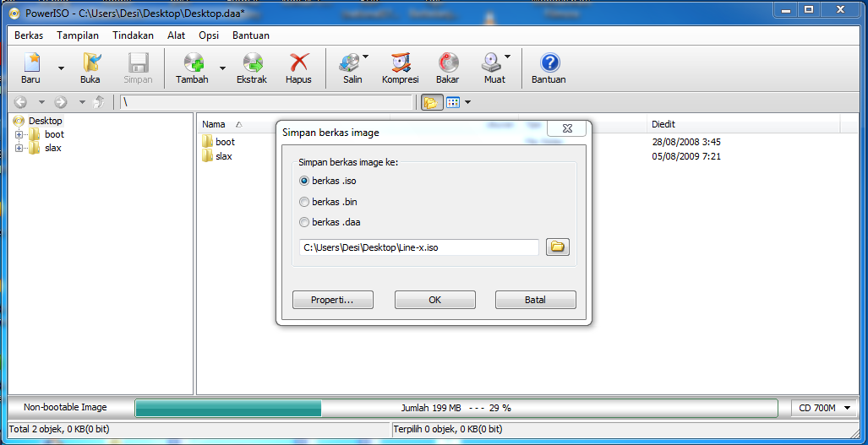Open the Alat menu
The height and width of the screenshot is (445, 868).
click(176, 35)
